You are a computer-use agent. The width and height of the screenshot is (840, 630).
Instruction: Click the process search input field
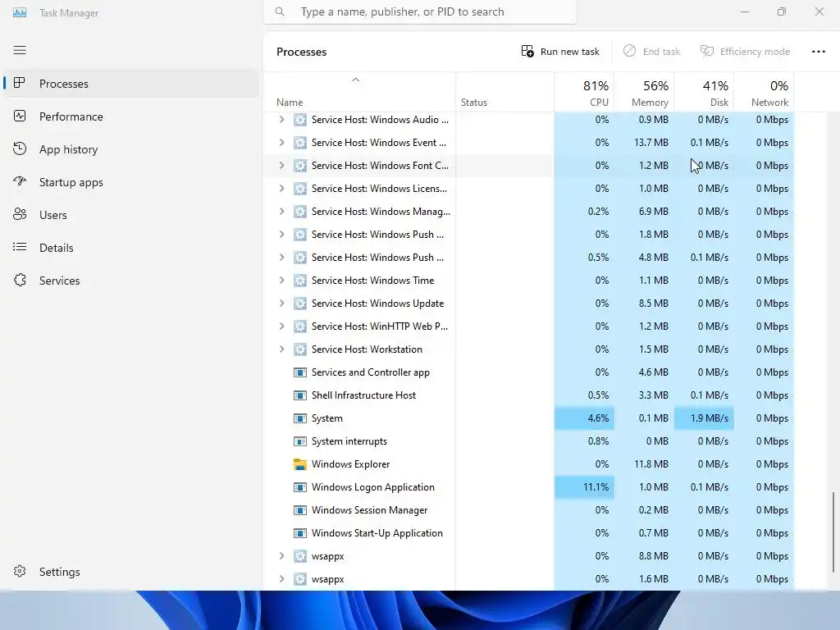coord(420,11)
